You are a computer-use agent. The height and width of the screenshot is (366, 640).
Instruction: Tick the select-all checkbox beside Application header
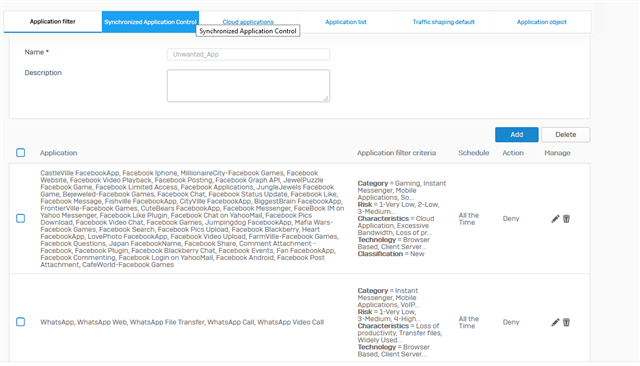point(20,153)
